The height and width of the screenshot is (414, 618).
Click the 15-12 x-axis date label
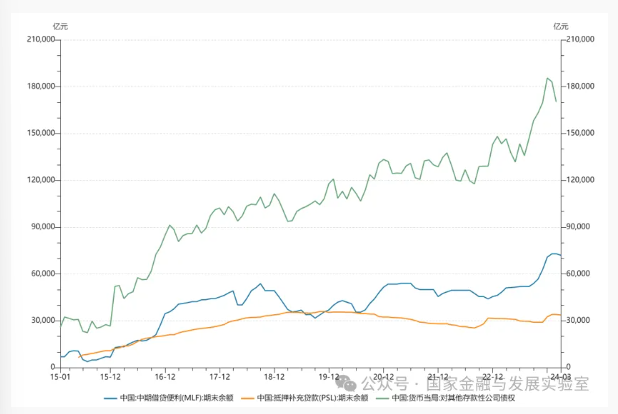click(111, 378)
